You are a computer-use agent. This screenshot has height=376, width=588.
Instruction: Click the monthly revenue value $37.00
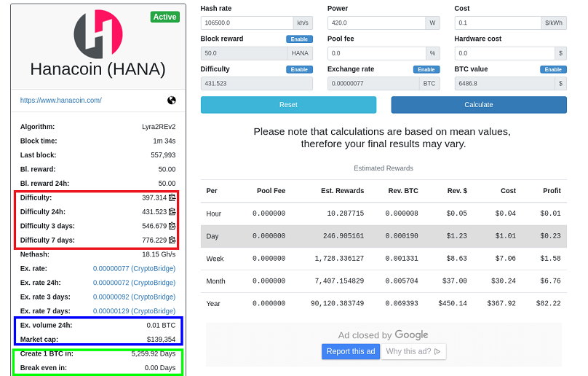coord(455,281)
